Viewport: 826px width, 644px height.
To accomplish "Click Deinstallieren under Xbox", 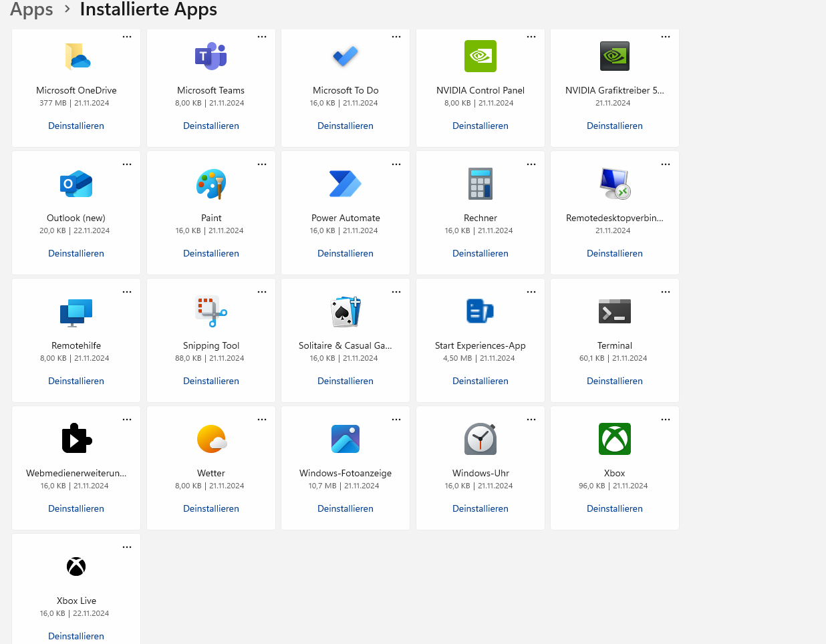I will (615, 508).
